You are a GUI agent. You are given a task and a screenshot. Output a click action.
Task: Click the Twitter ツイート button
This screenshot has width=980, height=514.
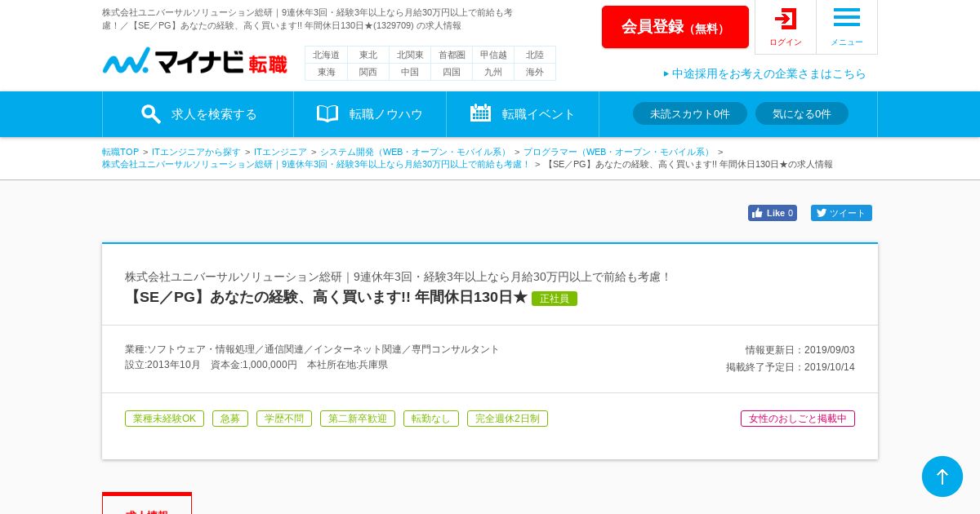(x=841, y=213)
